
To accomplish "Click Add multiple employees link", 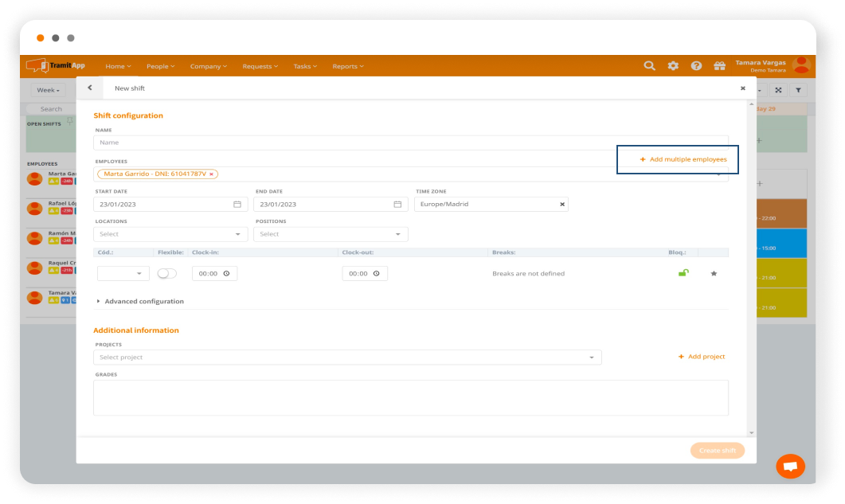I will (683, 160).
